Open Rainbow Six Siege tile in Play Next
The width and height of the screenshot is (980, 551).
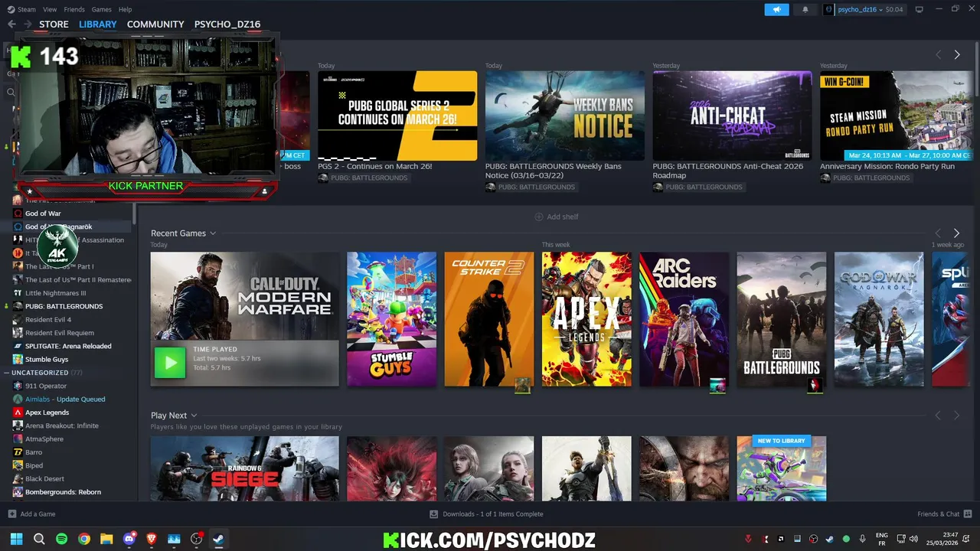point(244,468)
